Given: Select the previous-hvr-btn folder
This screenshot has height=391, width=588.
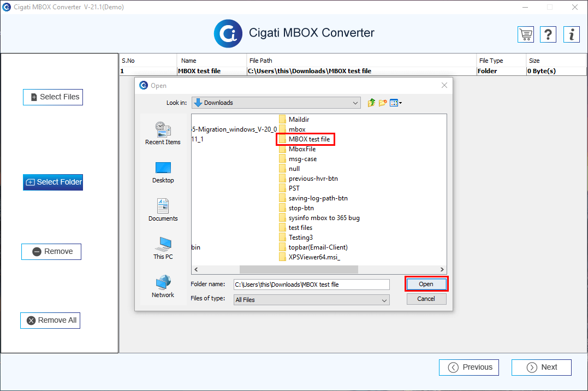Looking at the screenshot, I should point(308,179).
